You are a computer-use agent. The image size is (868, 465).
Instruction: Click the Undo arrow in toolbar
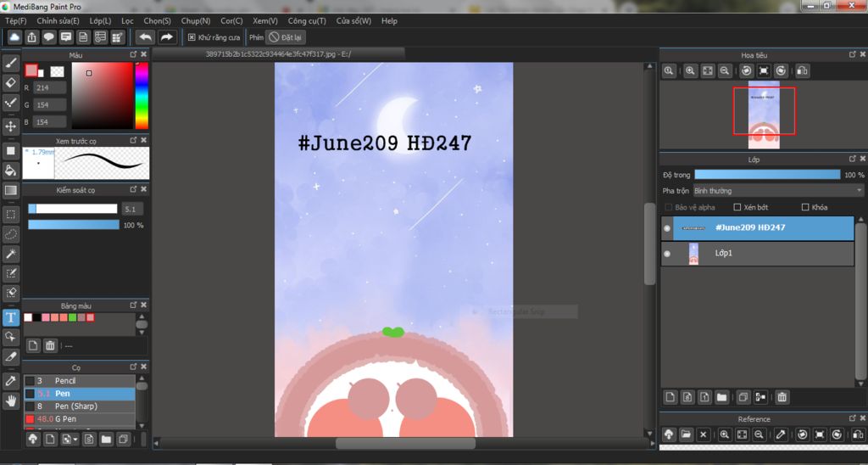pos(146,37)
